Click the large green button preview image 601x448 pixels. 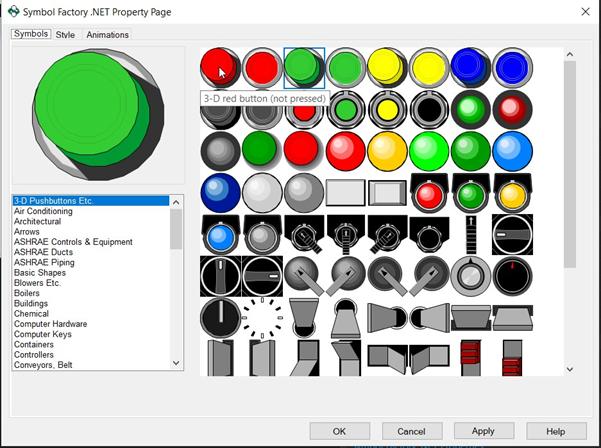click(x=98, y=115)
